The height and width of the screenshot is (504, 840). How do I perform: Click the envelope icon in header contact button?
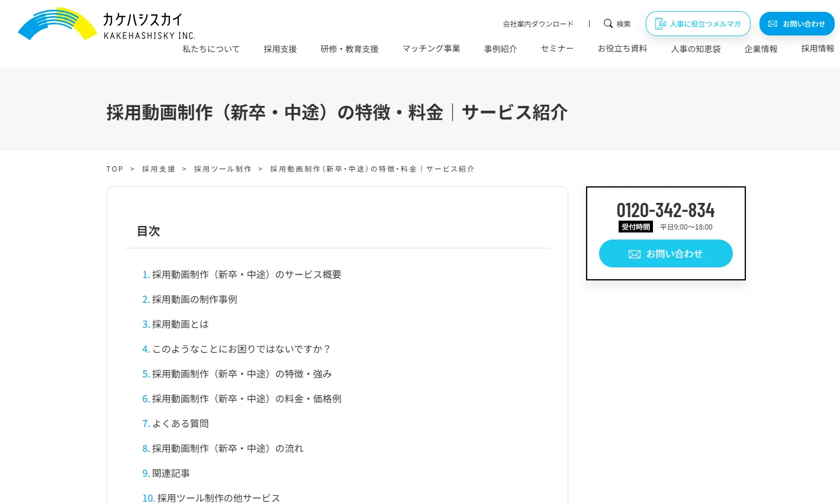tap(773, 24)
